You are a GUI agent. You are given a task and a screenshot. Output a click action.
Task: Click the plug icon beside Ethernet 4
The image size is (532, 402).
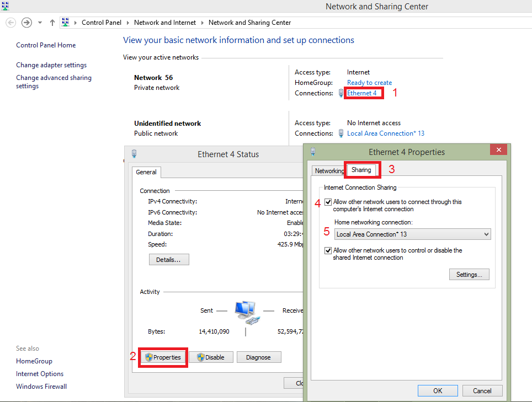pyautogui.click(x=341, y=93)
